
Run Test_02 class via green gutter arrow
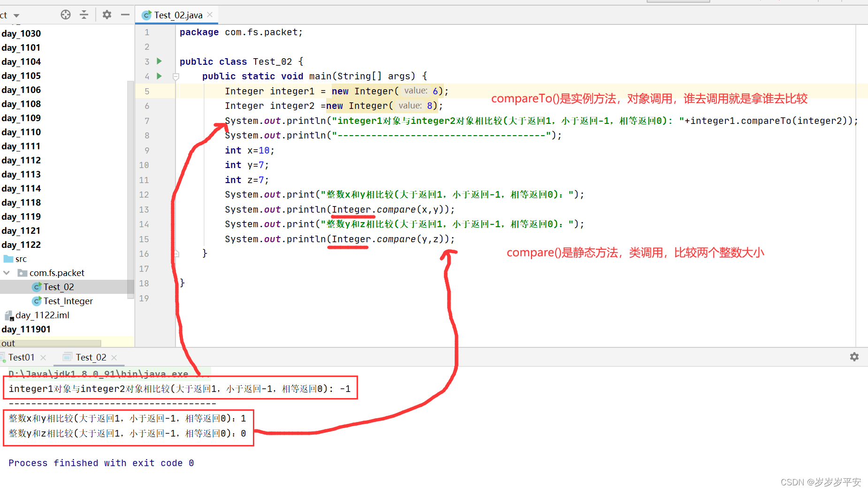tap(159, 61)
